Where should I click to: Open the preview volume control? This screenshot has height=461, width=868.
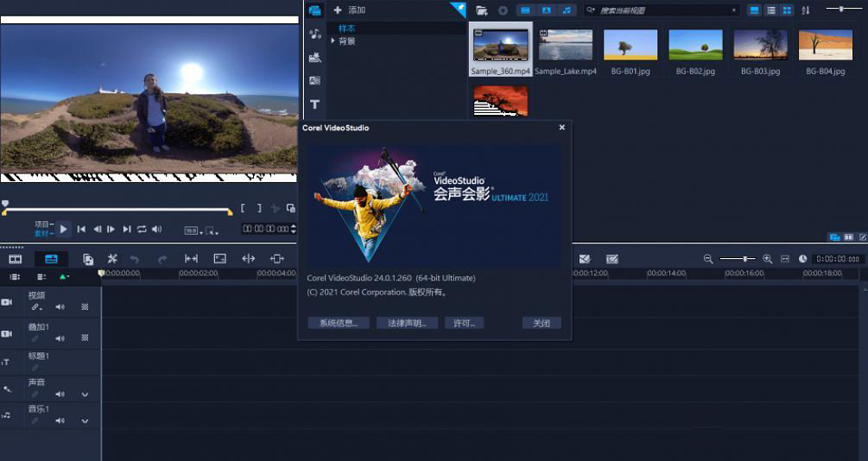coord(157,229)
